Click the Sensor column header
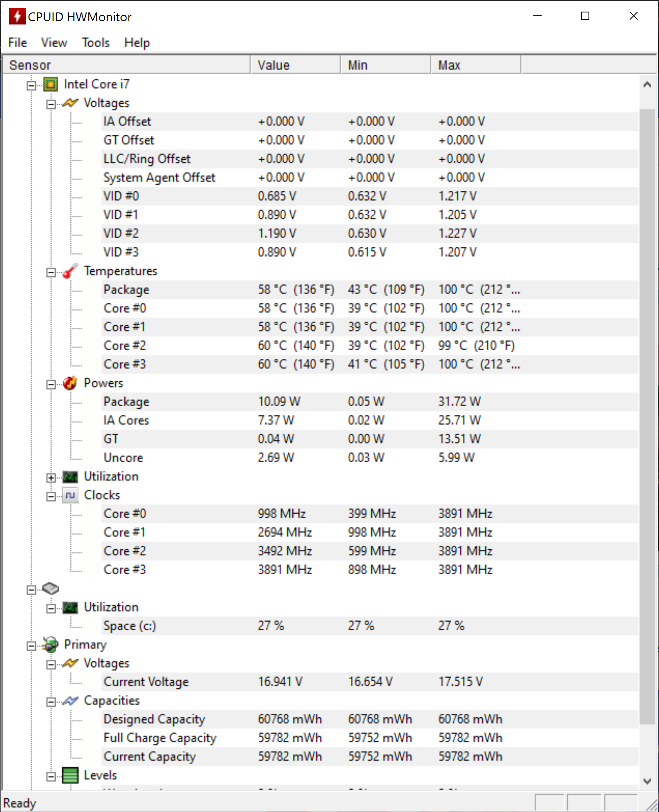Image resolution: width=659 pixels, height=812 pixels. [x=126, y=65]
